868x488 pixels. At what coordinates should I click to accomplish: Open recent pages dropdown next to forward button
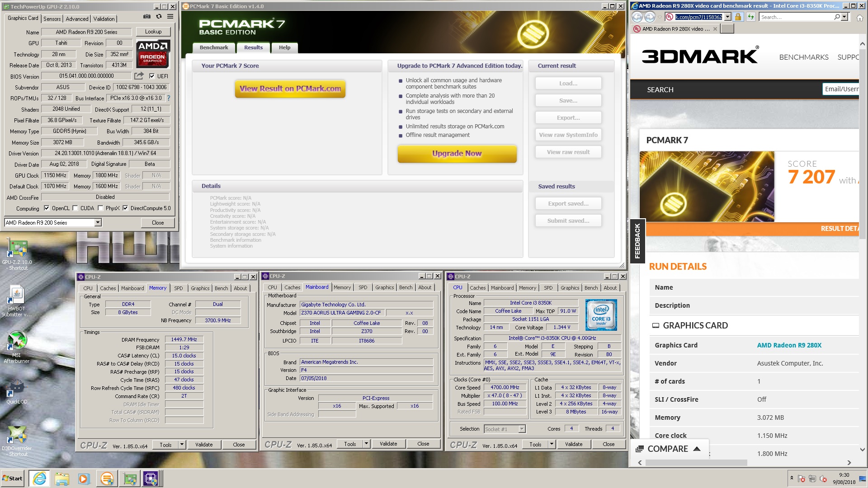[660, 17]
